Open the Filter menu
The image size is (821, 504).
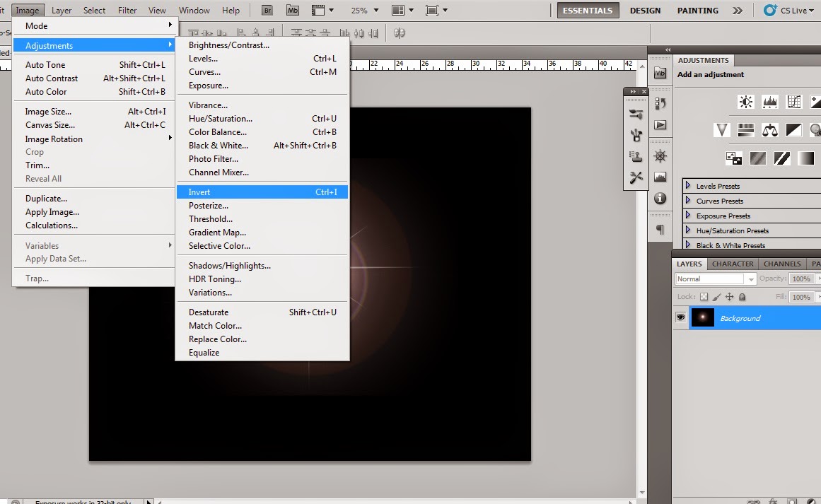127,11
